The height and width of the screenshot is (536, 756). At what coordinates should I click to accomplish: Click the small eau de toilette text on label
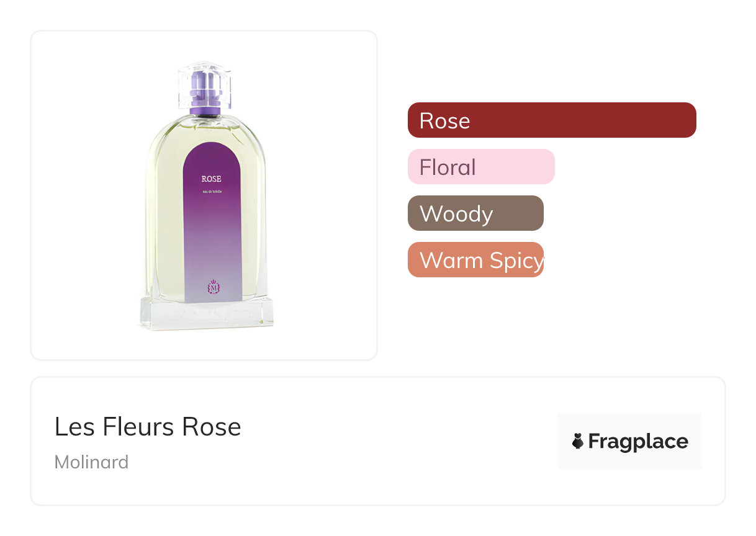[212, 196]
